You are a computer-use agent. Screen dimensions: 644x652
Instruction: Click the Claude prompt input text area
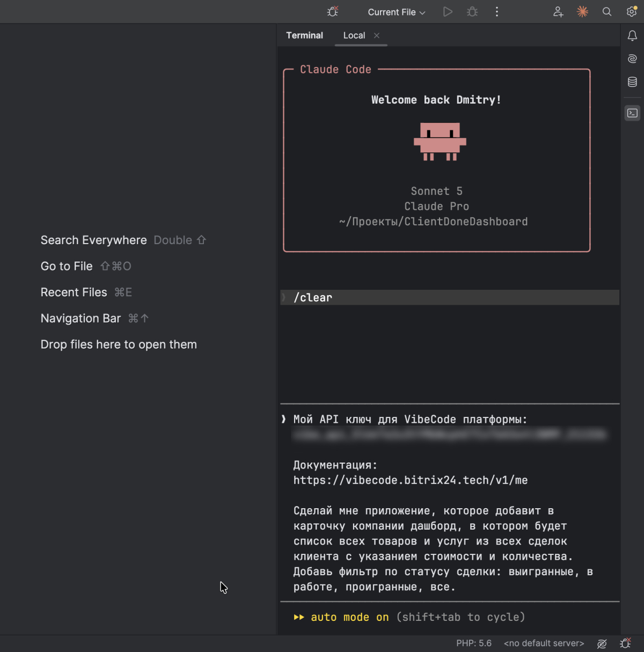click(x=450, y=503)
